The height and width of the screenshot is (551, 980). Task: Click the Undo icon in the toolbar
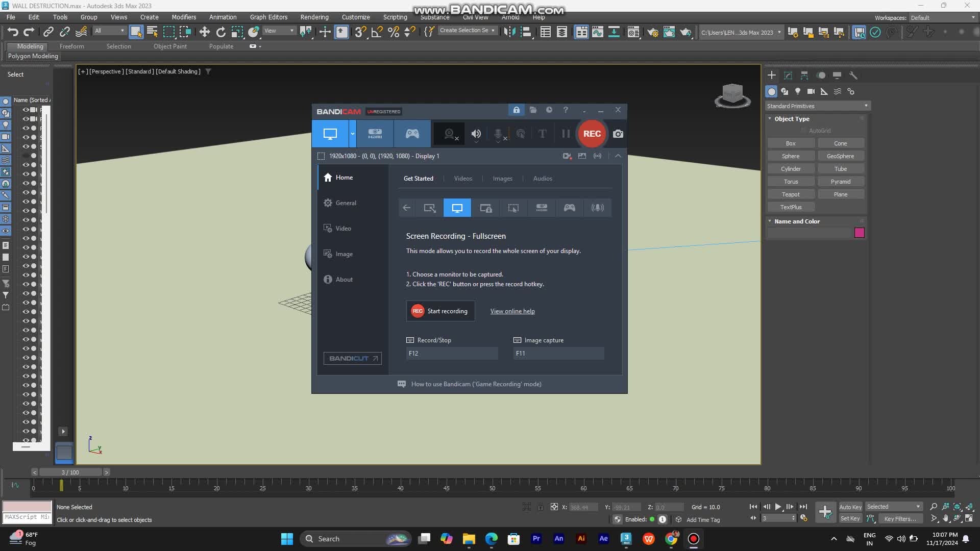coord(13,32)
